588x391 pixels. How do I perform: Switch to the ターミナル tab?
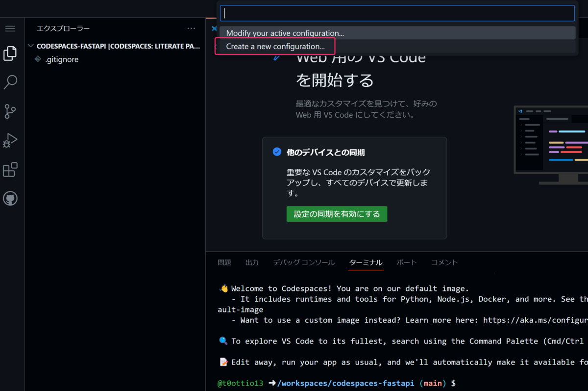(x=366, y=262)
